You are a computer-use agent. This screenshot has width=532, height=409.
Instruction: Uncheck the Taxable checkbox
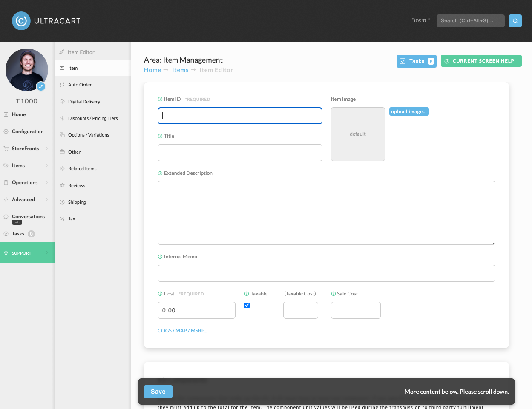tap(247, 305)
